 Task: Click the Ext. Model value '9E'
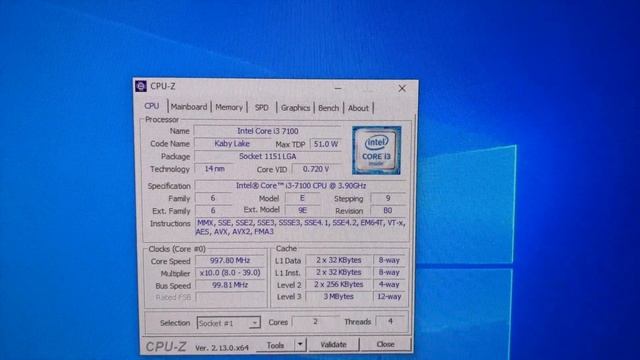pos(302,210)
